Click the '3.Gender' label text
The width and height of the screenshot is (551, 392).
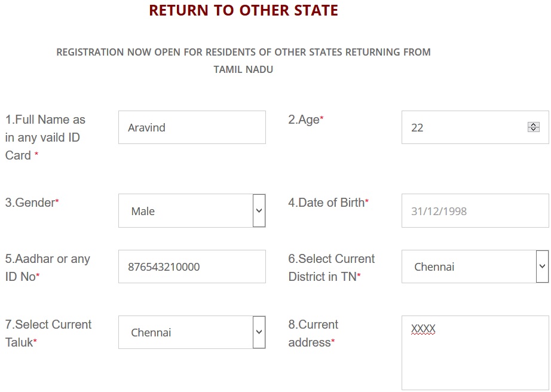32,203
